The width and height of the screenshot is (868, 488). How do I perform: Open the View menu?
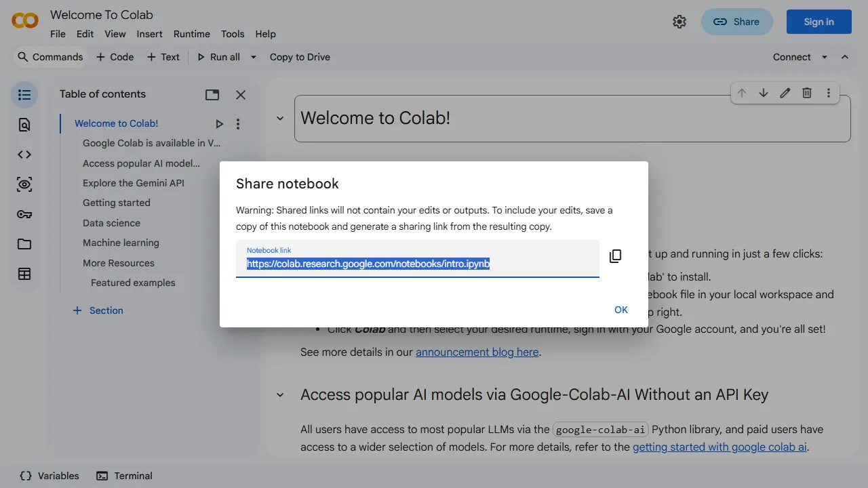115,34
